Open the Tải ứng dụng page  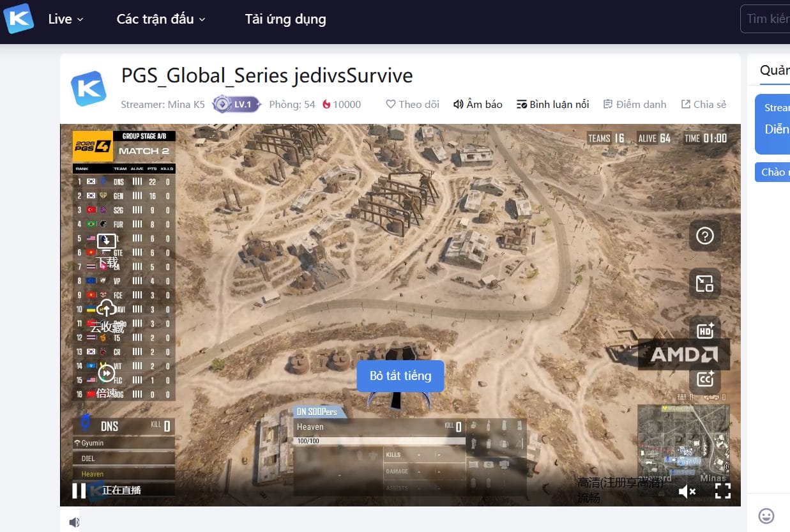pyautogui.click(x=285, y=19)
